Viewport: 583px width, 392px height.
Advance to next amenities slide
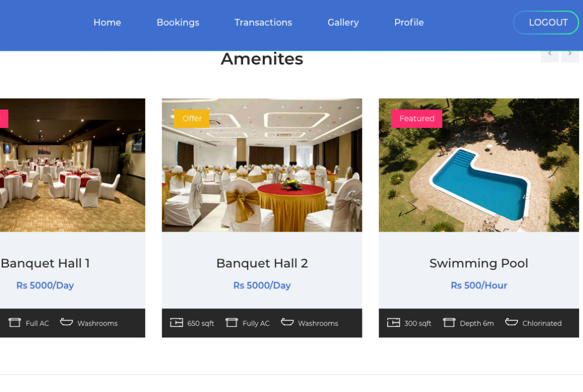(x=570, y=54)
